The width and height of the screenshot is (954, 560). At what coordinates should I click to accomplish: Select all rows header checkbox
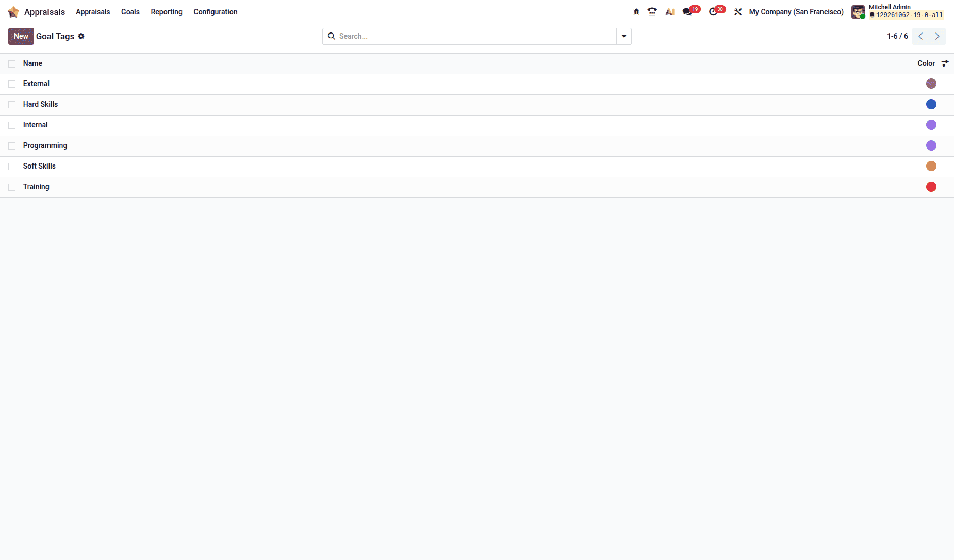tap(12, 63)
